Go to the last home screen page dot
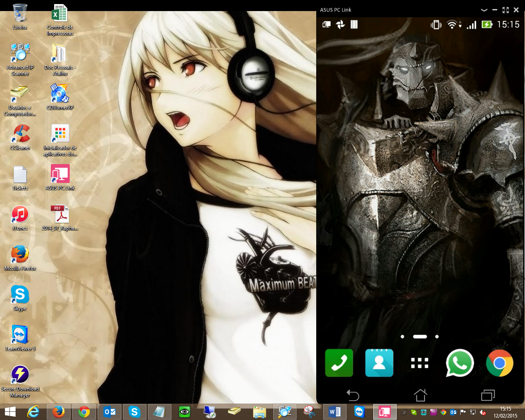 point(437,337)
